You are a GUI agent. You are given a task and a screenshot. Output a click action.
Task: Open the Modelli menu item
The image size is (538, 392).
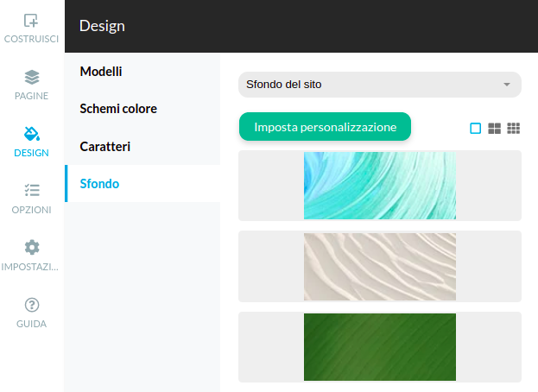click(101, 71)
